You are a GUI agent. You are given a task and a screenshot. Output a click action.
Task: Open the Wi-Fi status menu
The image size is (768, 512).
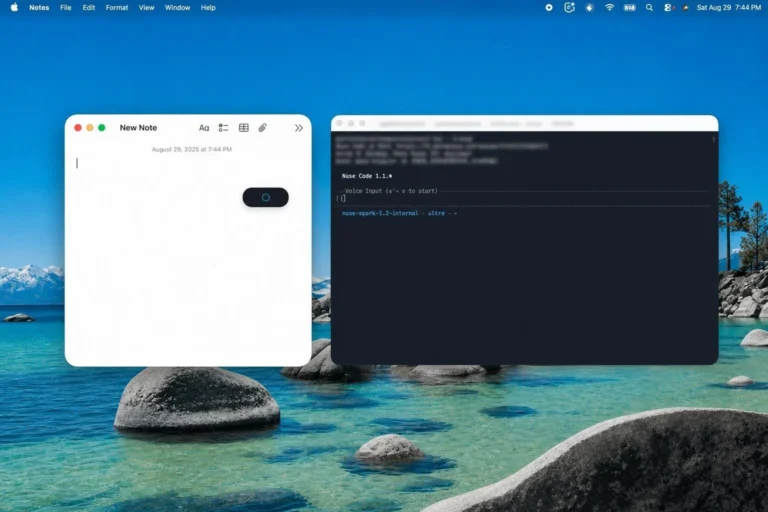point(609,7)
